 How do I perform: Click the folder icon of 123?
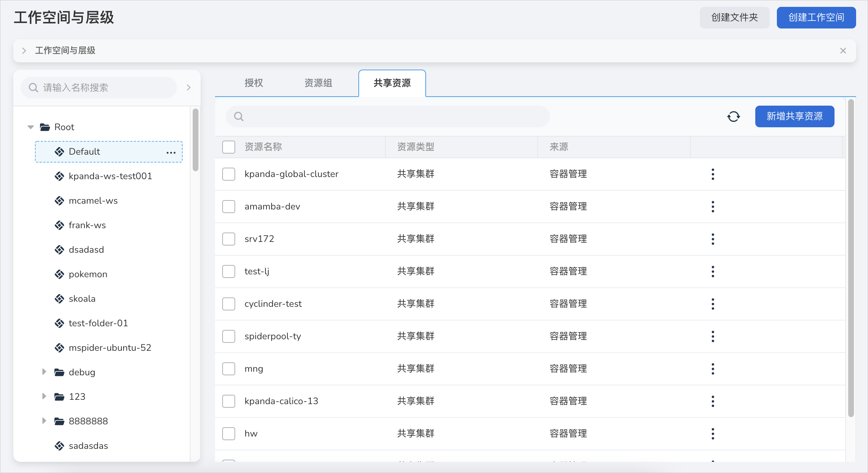click(x=59, y=397)
